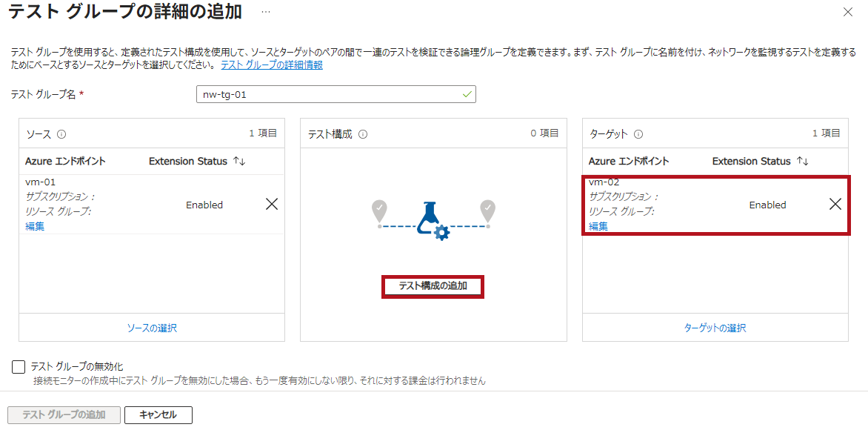Click 編集 link under vm-02
The width and height of the screenshot is (868, 430).
coord(598,225)
